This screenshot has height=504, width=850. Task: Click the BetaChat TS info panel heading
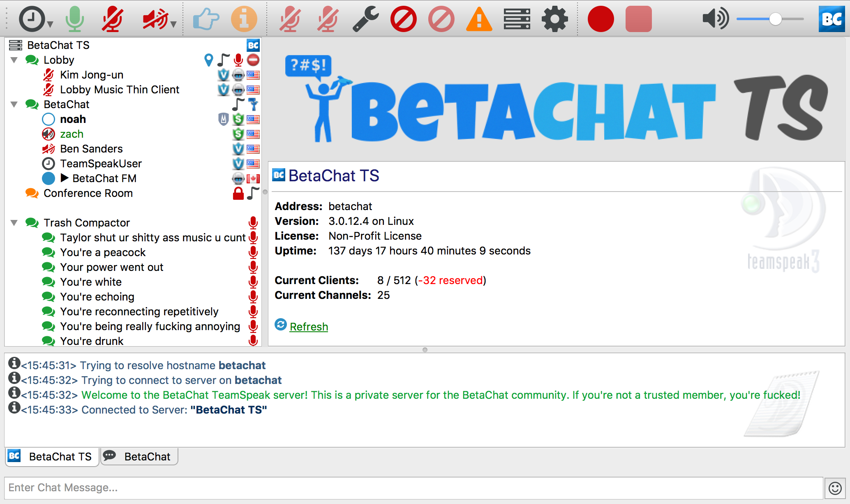334,176
